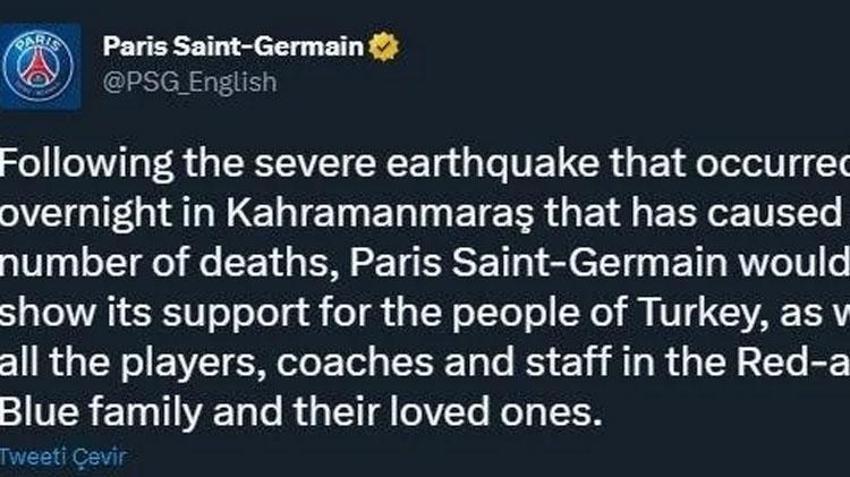
Task: Click Paris Saint-Germain inside the tweet body
Action: click(x=538, y=263)
